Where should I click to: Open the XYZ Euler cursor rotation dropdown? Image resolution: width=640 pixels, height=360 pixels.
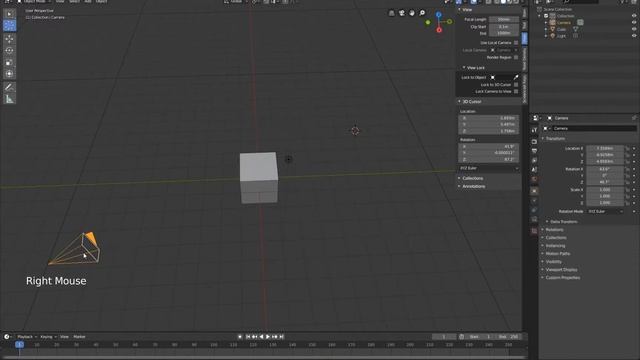(x=489, y=168)
